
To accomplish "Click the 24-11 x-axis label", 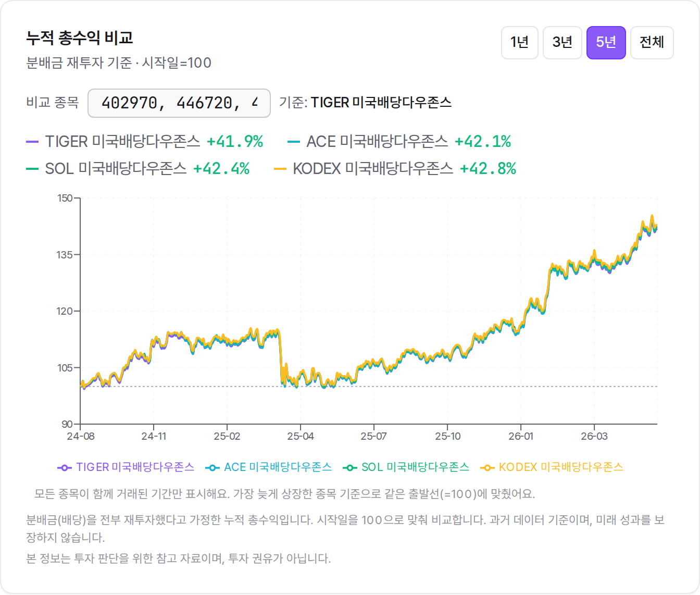I will (x=154, y=437).
